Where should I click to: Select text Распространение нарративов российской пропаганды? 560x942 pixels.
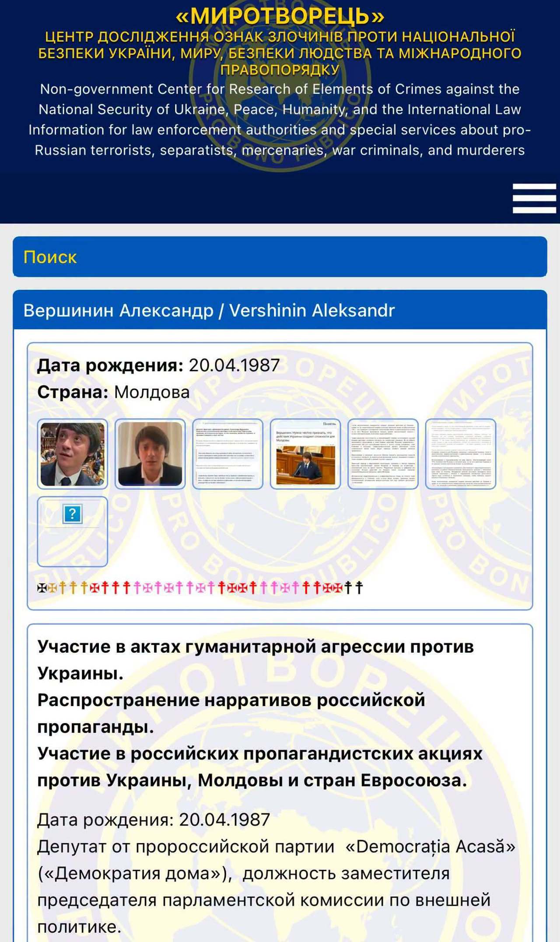pyautogui.click(x=231, y=713)
